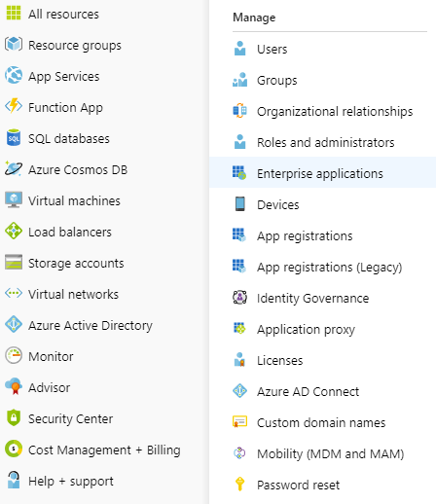Click the Load balancers diamond icon
The width and height of the screenshot is (436, 504).
coord(14,231)
